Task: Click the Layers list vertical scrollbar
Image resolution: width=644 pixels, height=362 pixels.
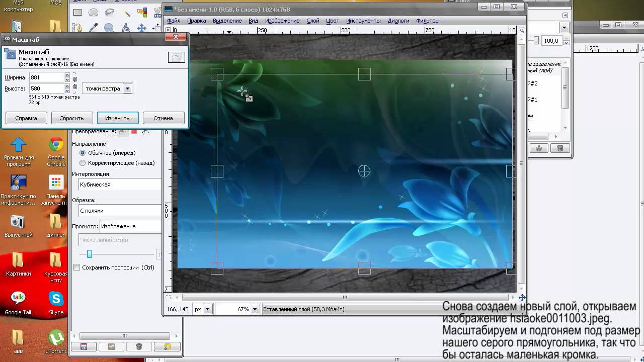Action: 566,88
